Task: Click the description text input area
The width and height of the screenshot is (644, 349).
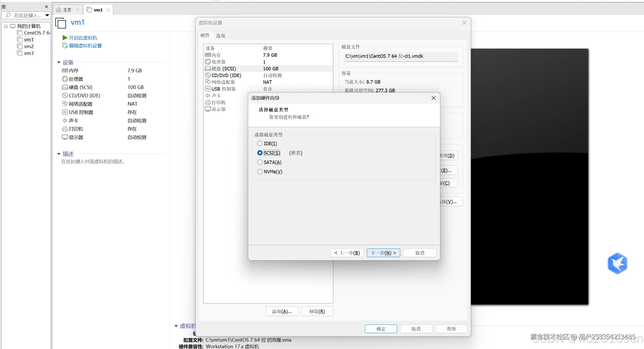Action: tap(93, 162)
